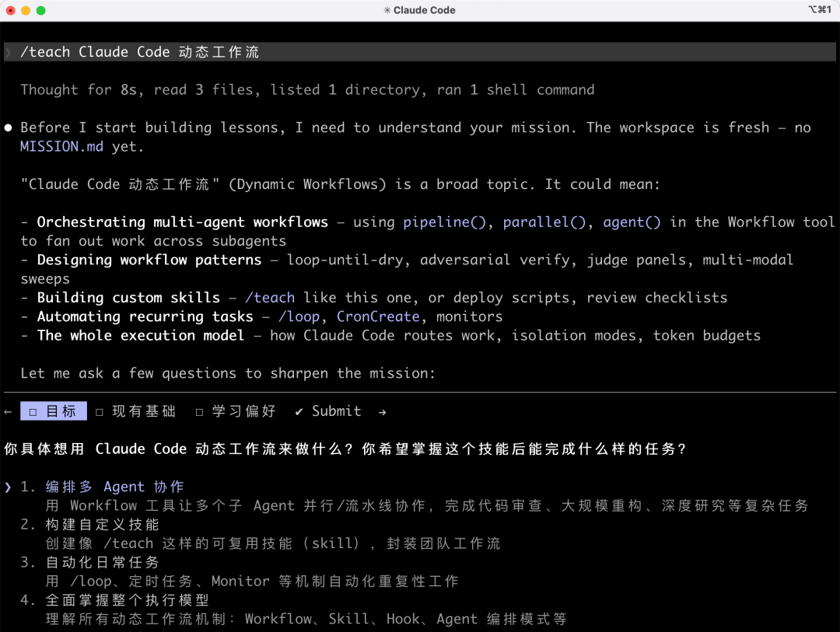Click the asterisk icon in the title bar
The height and width of the screenshot is (632, 840).
387,10
